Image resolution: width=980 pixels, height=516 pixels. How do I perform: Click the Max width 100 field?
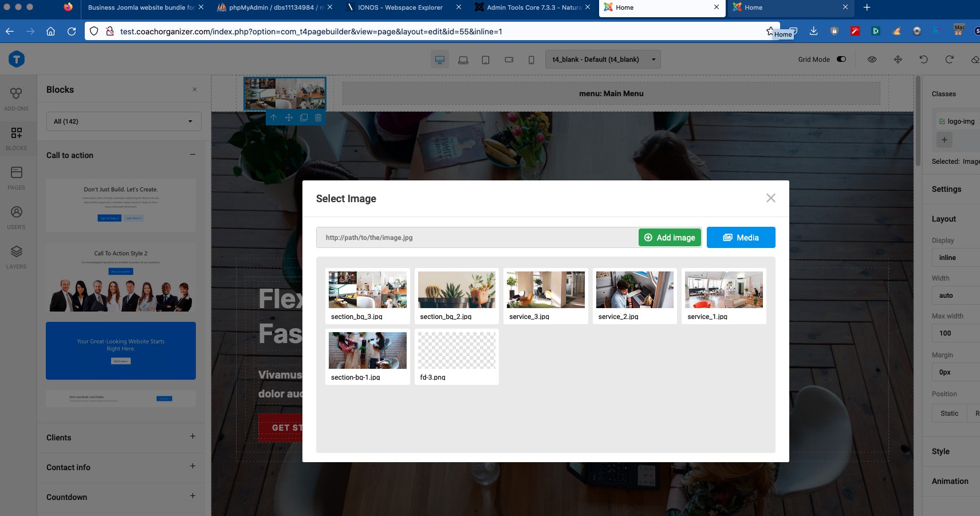coord(956,333)
